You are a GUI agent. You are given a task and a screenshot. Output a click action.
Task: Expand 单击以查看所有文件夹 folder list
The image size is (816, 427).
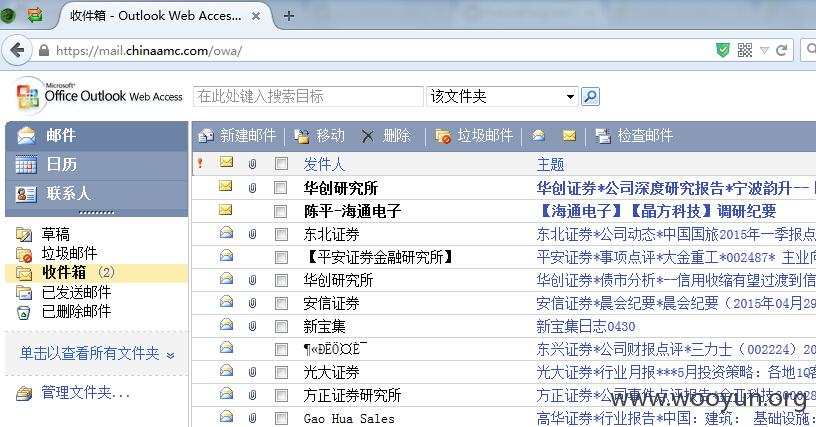click(x=97, y=354)
